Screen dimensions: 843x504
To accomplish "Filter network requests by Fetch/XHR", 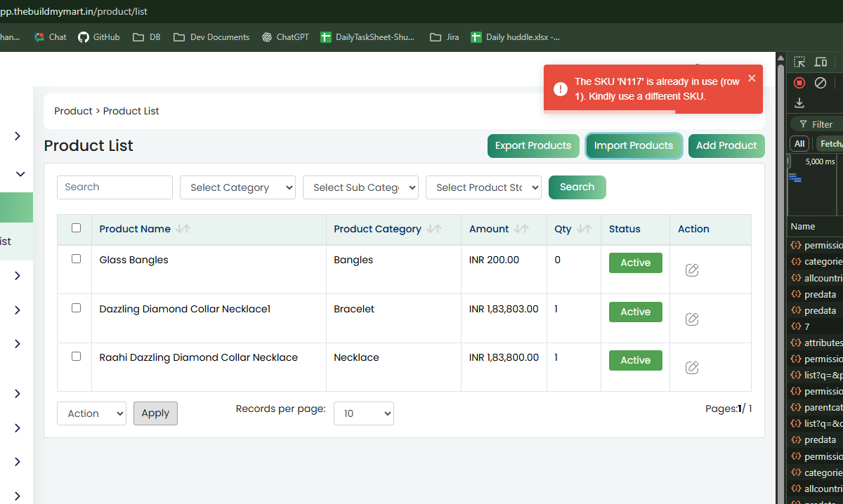I will pyautogui.click(x=830, y=144).
